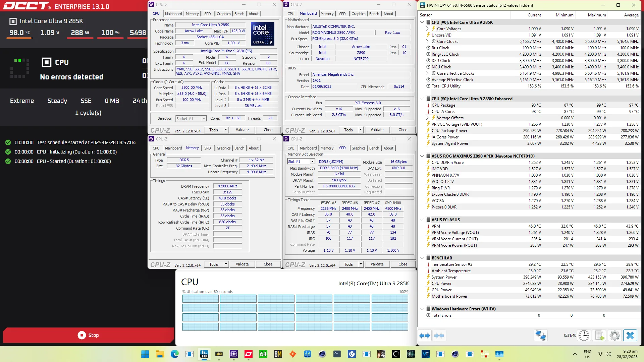Expand Voltage Offsets row
This screenshot has height=362, width=644.
pos(427,118)
